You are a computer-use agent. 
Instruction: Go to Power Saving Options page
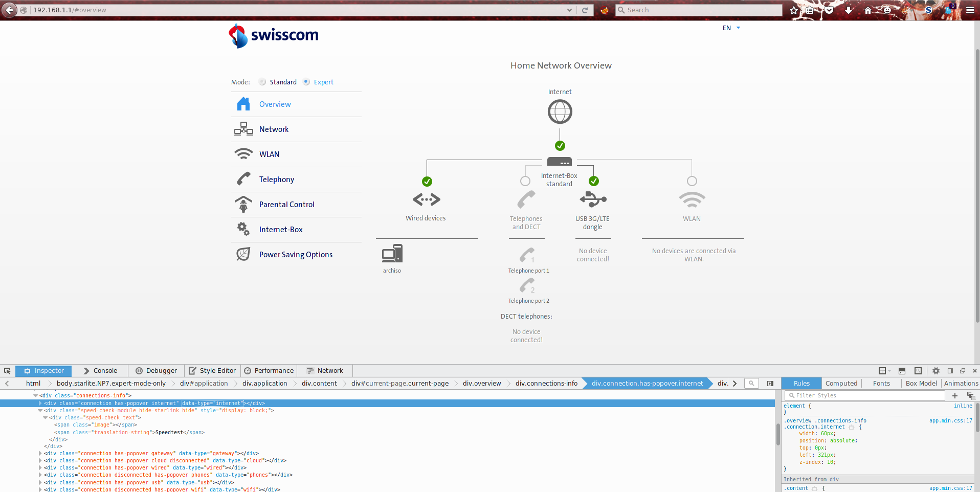click(x=296, y=255)
